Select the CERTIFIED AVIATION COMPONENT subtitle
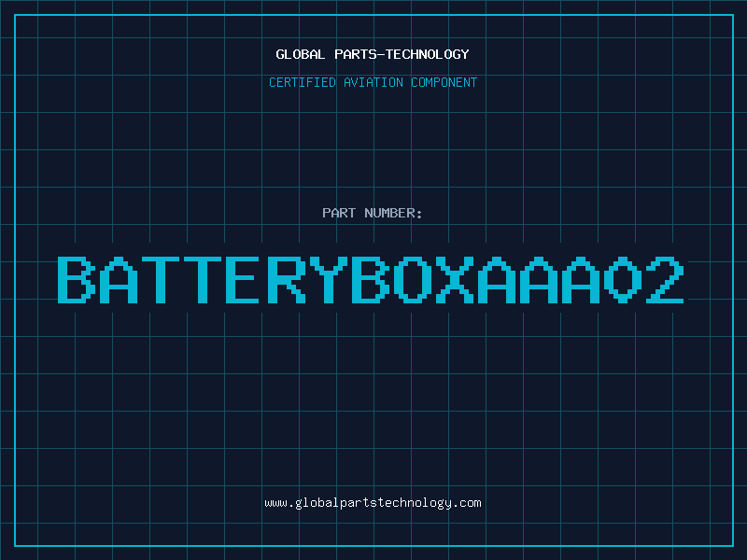 (373, 82)
